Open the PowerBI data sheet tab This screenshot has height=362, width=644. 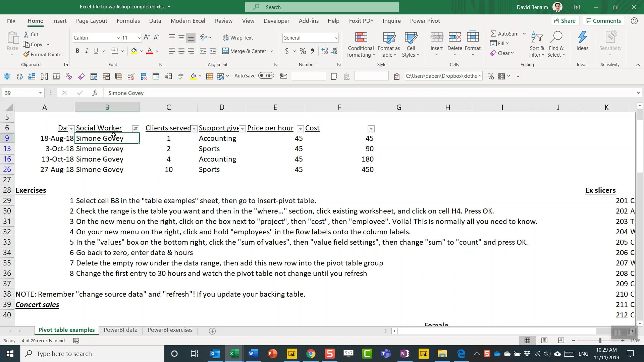tap(120, 330)
